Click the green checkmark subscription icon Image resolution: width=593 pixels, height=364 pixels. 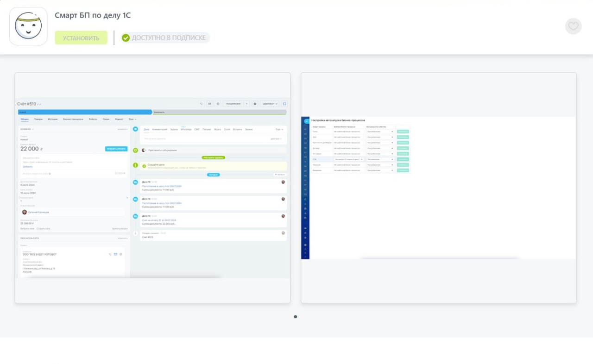pos(126,38)
